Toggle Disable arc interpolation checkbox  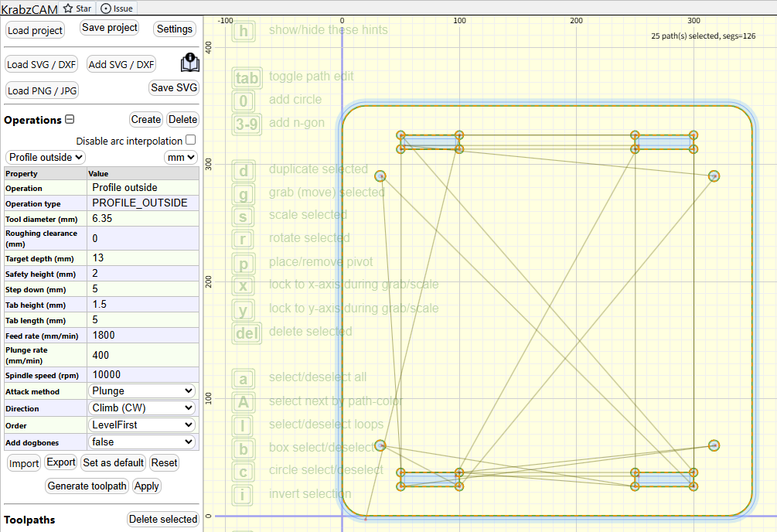click(191, 140)
